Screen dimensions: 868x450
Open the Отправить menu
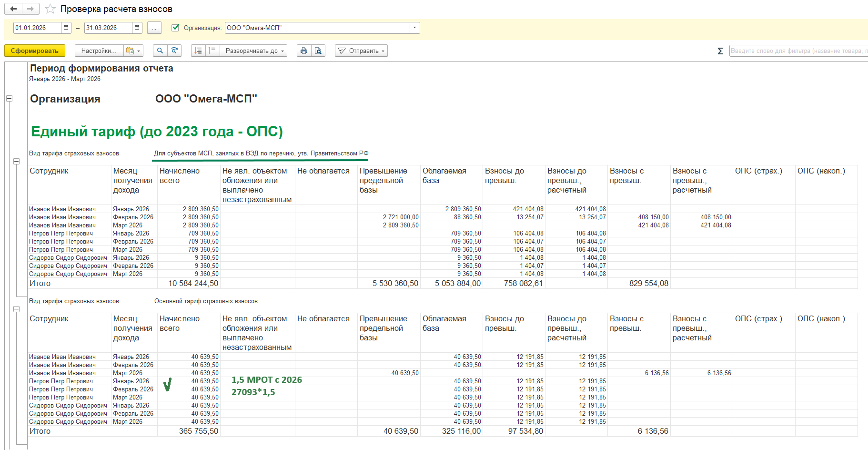coord(362,51)
